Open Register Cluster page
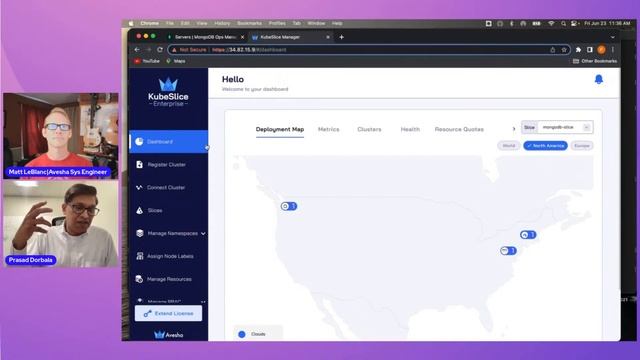Image resolution: width=640 pixels, height=360 pixels. tap(168, 164)
